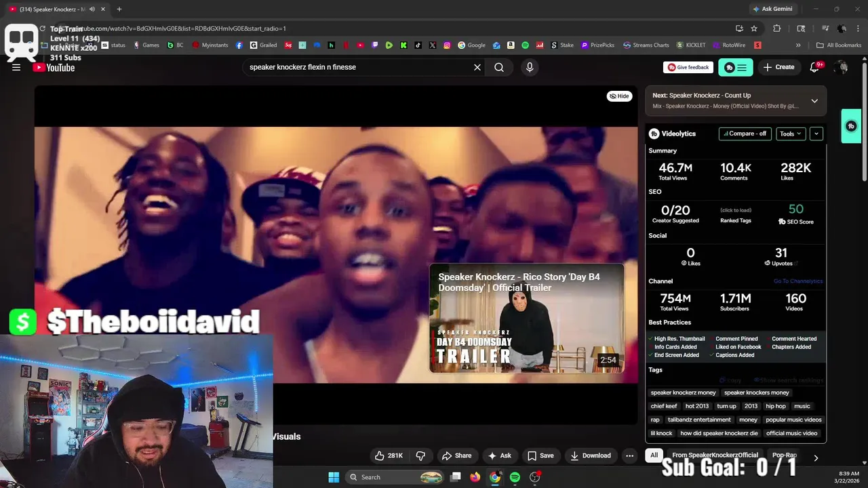The height and width of the screenshot is (488, 868).
Task: Open the PrizePicks bookmark
Action: coord(597,45)
